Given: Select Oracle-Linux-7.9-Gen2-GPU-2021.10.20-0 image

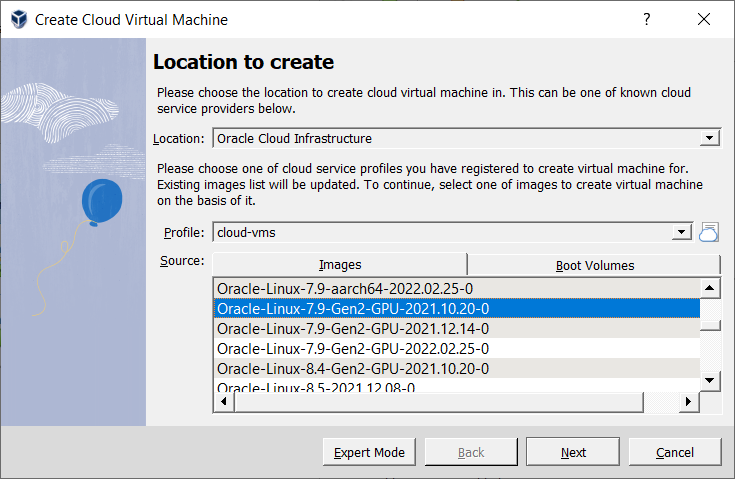Looking at the screenshot, I should (x=457, y=308).
